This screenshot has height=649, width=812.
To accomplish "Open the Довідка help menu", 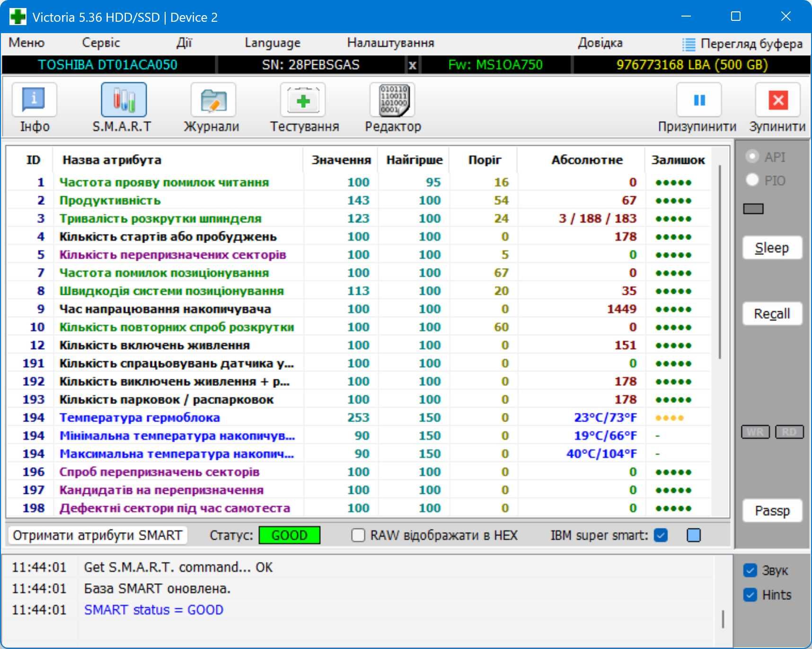I will pos(600,43).
